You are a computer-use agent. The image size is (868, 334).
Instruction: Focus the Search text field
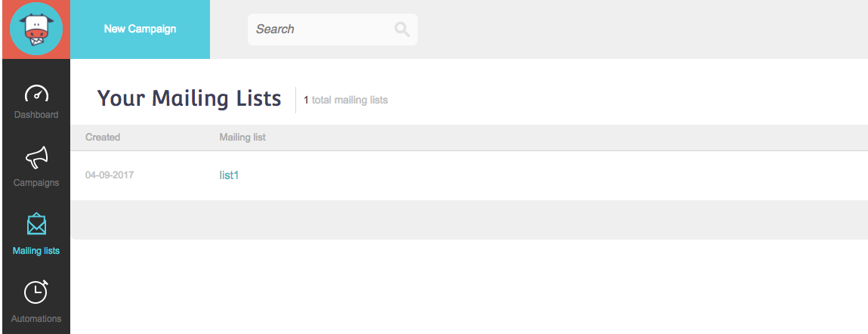(332, 29)
